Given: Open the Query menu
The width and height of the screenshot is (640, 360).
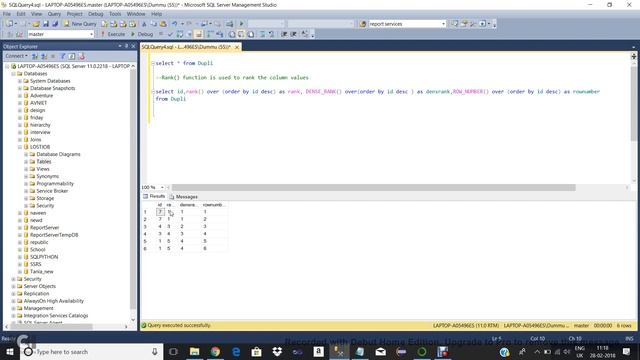Looking at the screenshot, I should click(x=54, y=14).
